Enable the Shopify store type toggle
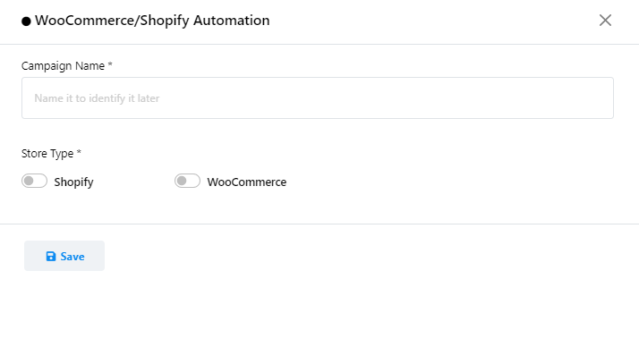The image size is (639, 364). [34, 182]
